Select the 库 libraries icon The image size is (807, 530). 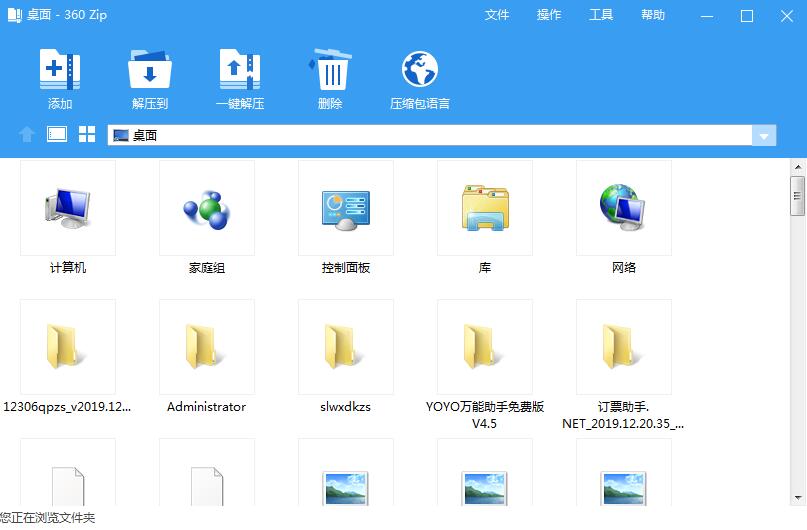(485, 208)
